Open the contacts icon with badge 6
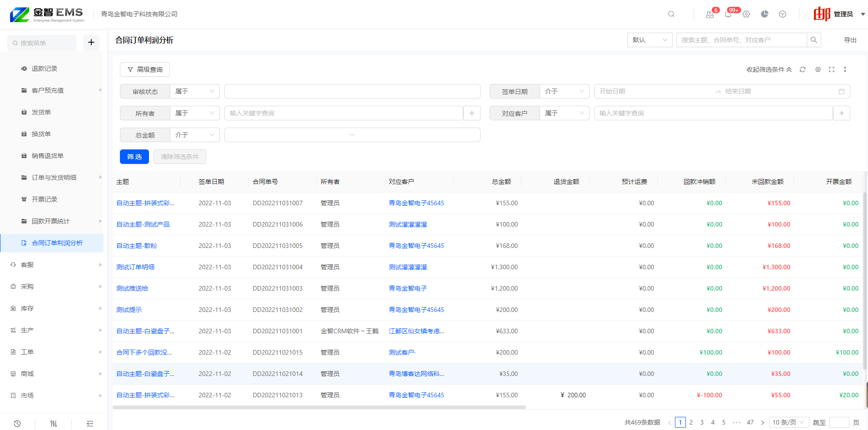Image resolution: width=868 pixels, height=430 pixels. 710,14
